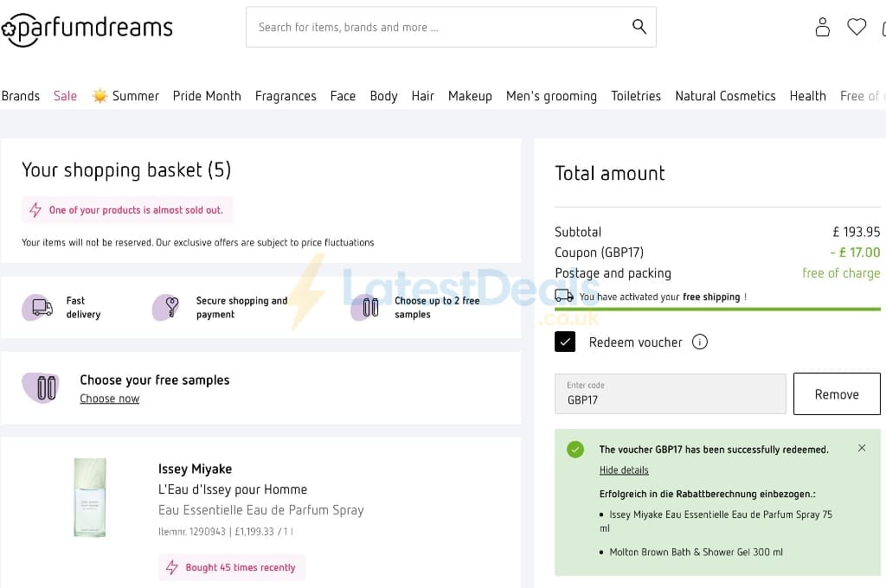Open the Natural Cosmetics menu
Image resolution: width=886 pixels, height=588 pixels.
point(726,96)
